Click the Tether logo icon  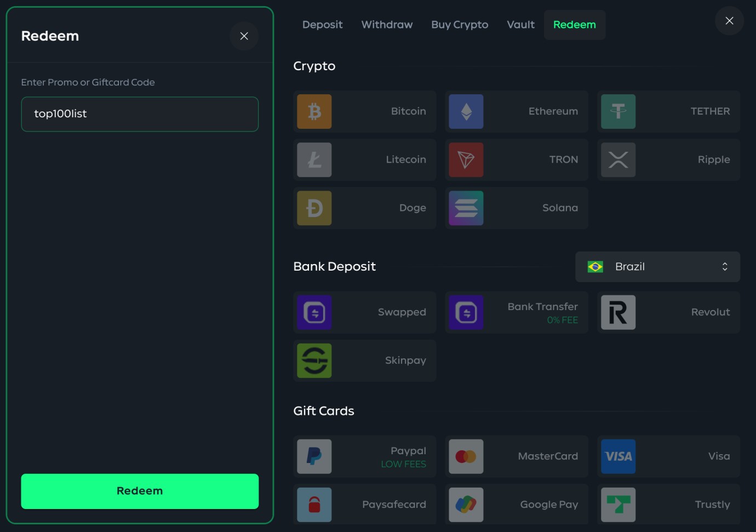click(618, 112)
